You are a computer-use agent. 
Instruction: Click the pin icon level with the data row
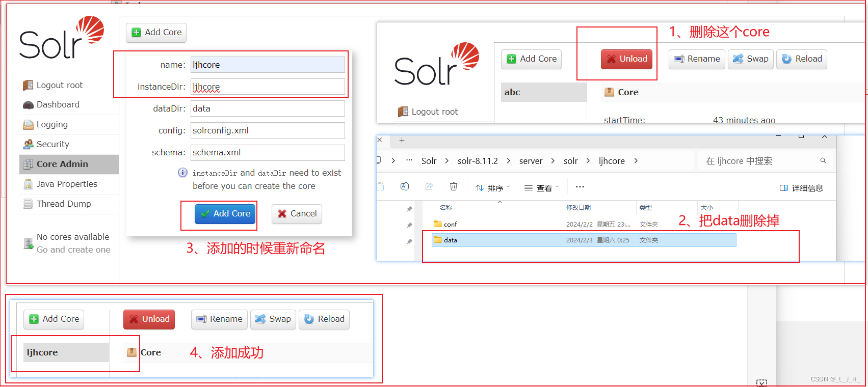(x=409, y=241)
